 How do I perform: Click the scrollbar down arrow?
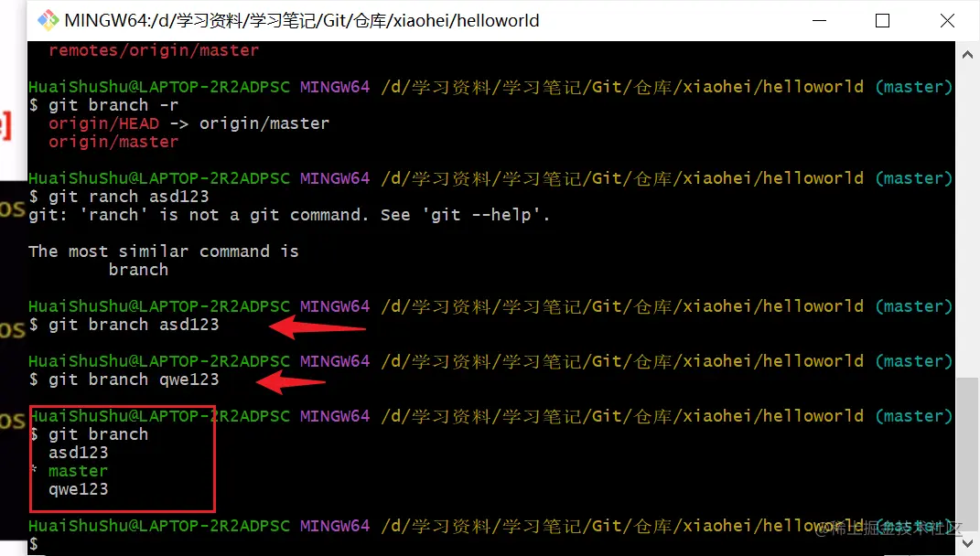(967, 542)
